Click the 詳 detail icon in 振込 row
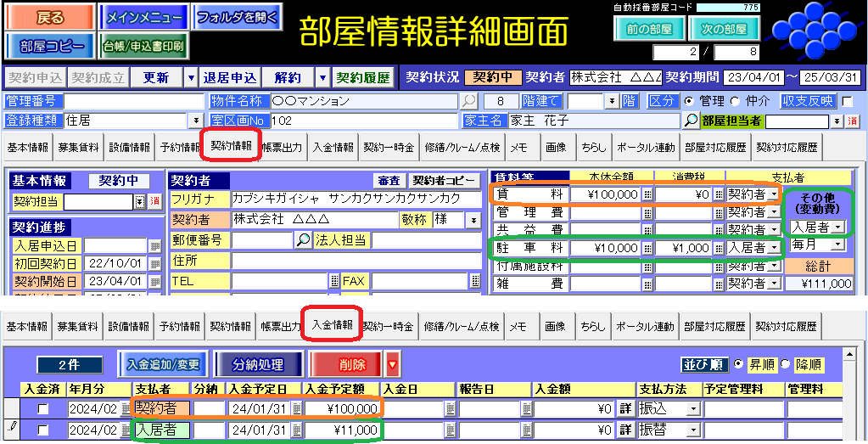This screenshot has width=868, height=444. (x=625, y=408)
